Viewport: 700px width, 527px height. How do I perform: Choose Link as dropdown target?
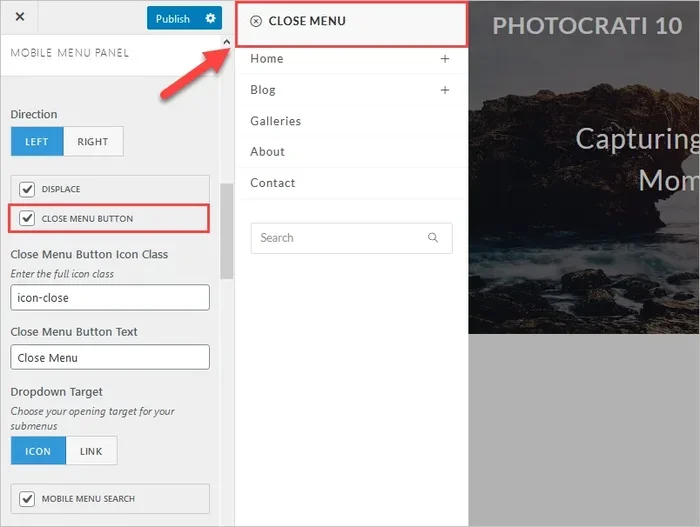91,451
